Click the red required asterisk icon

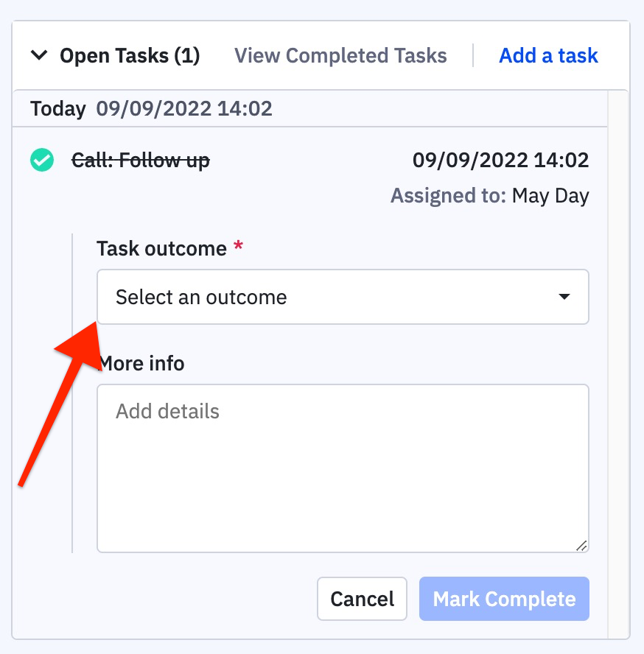[x=238, y=245]
